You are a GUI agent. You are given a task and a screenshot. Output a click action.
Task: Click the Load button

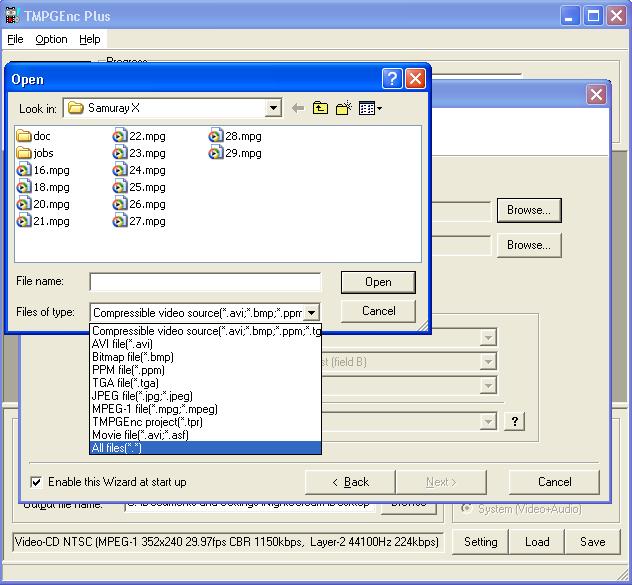(x=537, y=542)
